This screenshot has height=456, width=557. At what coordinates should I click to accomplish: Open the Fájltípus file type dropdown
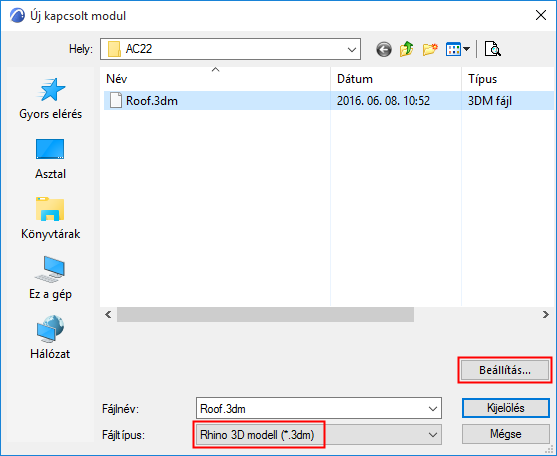click(319, 435)
